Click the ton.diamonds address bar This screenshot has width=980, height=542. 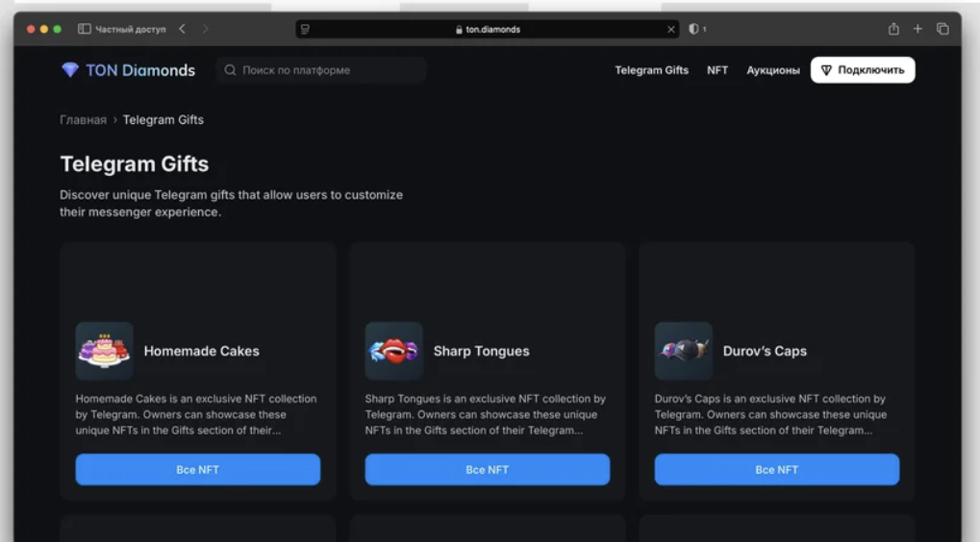(488, 30)
